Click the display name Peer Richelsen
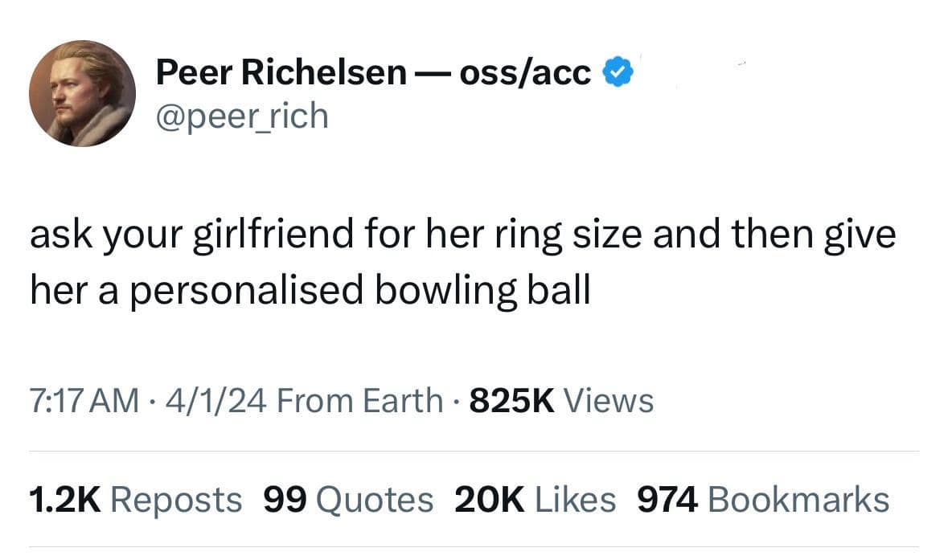 [x=281, y=73]
